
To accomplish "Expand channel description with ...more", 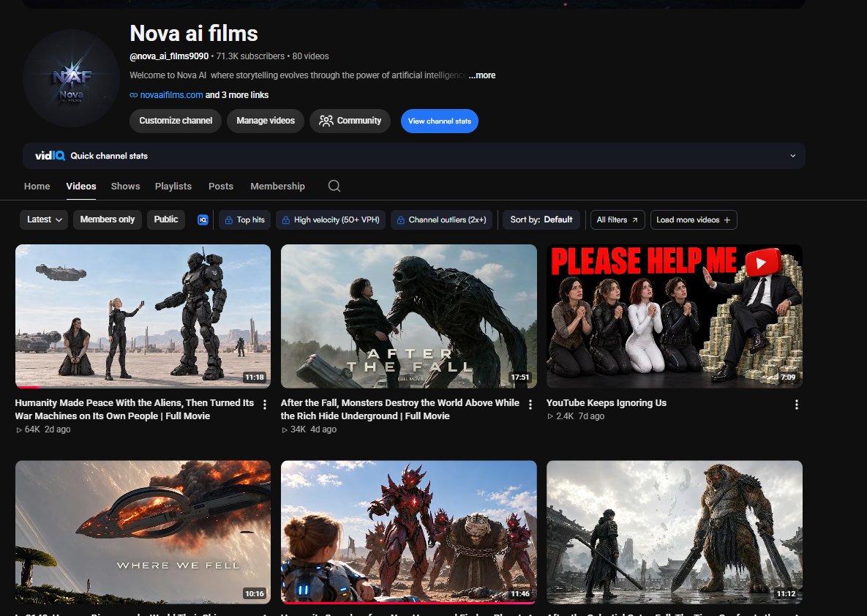I will pyautogui.click(x=482, y=75).
